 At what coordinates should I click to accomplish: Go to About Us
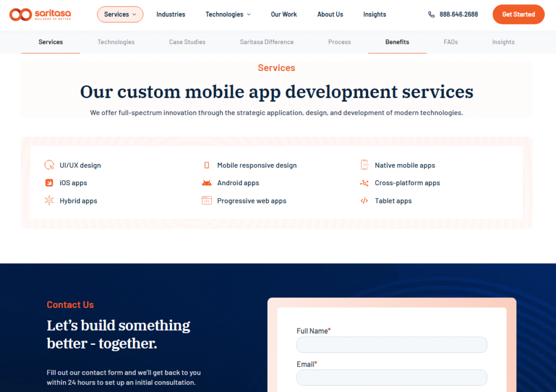tap(330, 15)
